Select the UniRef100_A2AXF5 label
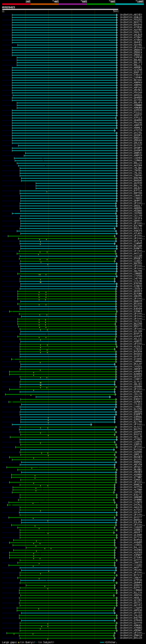146x644 pixels. 131,337
